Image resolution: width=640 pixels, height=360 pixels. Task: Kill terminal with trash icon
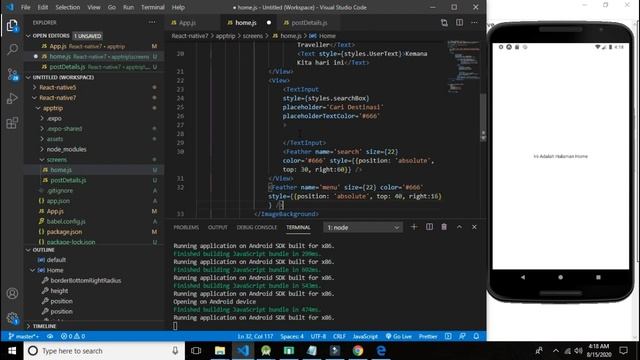(444, 227)
